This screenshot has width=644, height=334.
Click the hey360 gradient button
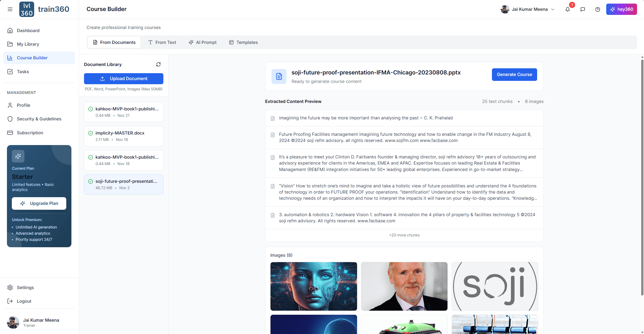click(621, 9)
